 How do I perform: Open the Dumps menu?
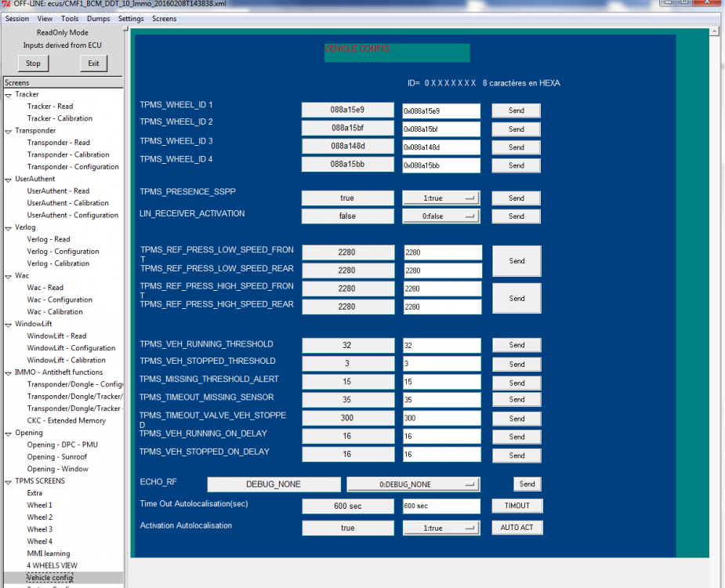pyautogui.click(x=99, y=19)
